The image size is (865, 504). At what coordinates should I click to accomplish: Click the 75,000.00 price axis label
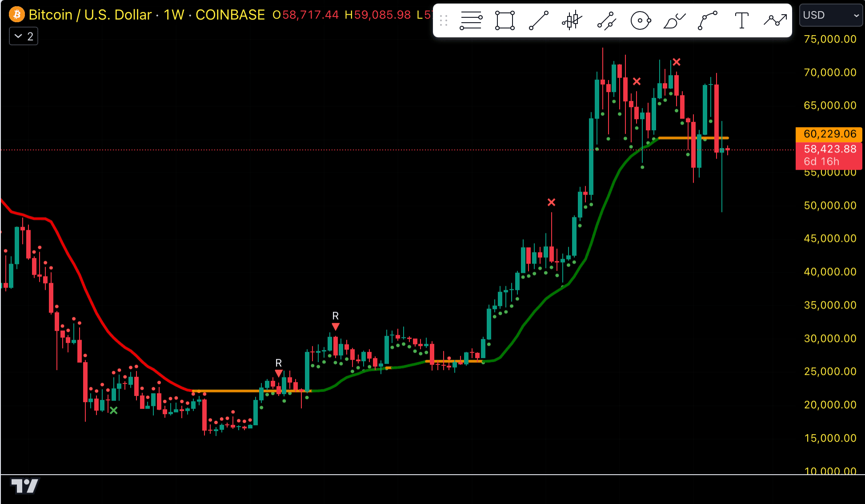coord(830,39)
